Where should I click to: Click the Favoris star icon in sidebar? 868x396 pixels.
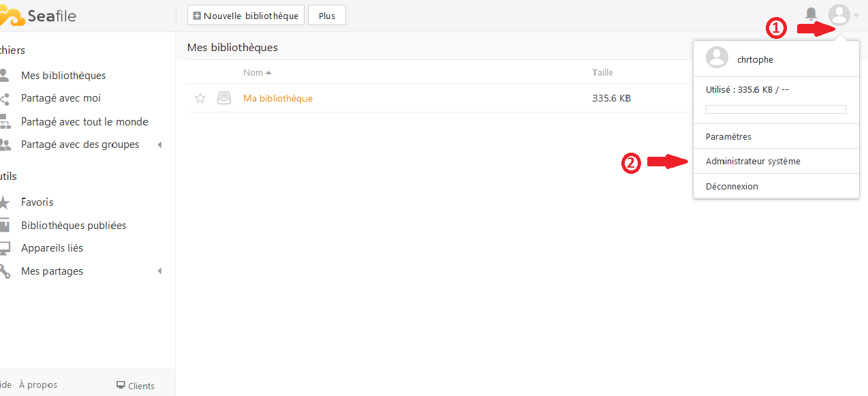click(x=5, y=202)
